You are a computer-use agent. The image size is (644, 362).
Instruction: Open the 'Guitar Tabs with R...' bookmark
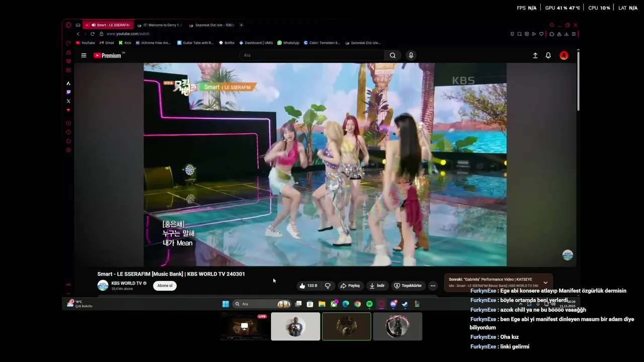tap(196, 43)
